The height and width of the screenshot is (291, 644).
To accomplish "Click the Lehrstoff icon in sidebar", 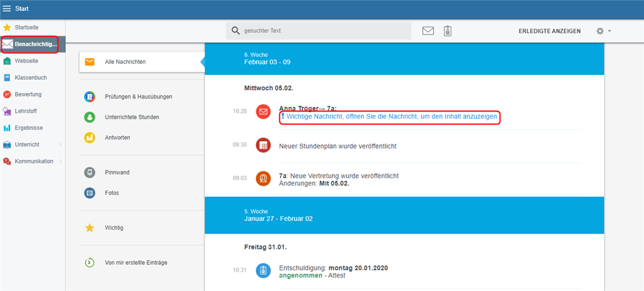I will 7,111.
